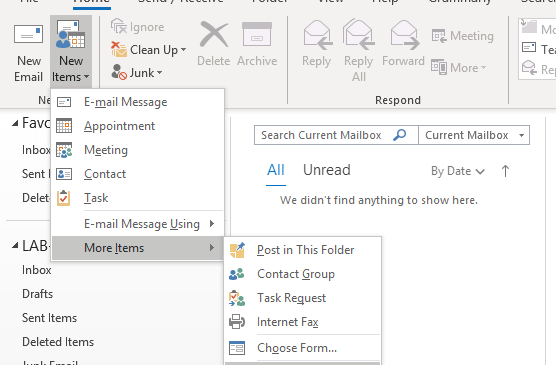The image size is (556, 365).
Task: Click the Appointment calendar icon
Action: pos(64,126)
